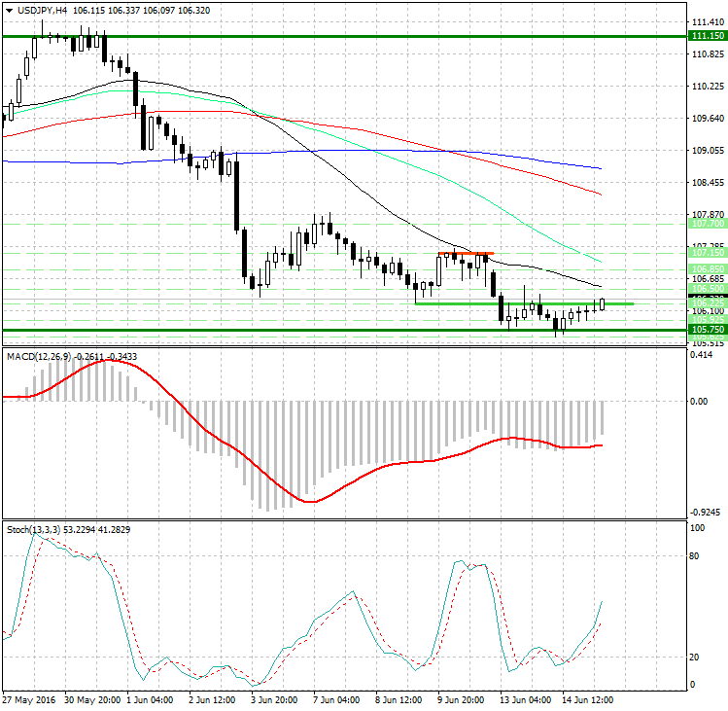Click the 105.750 support price label
Screen dimensions: 728x711
coord(708,330)
